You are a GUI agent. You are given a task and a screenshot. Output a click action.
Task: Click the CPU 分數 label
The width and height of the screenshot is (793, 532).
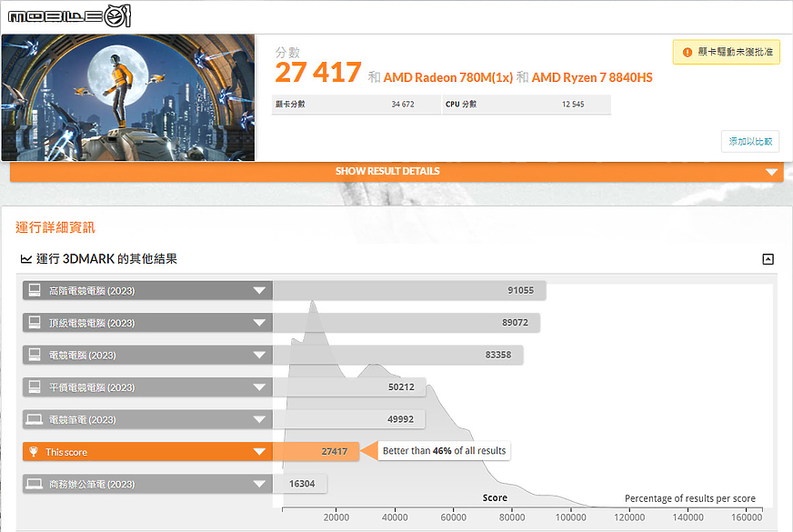pos(461,105)
